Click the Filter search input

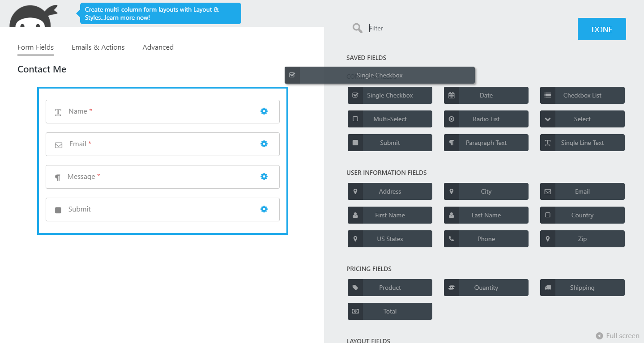click(x=465, y=28)
